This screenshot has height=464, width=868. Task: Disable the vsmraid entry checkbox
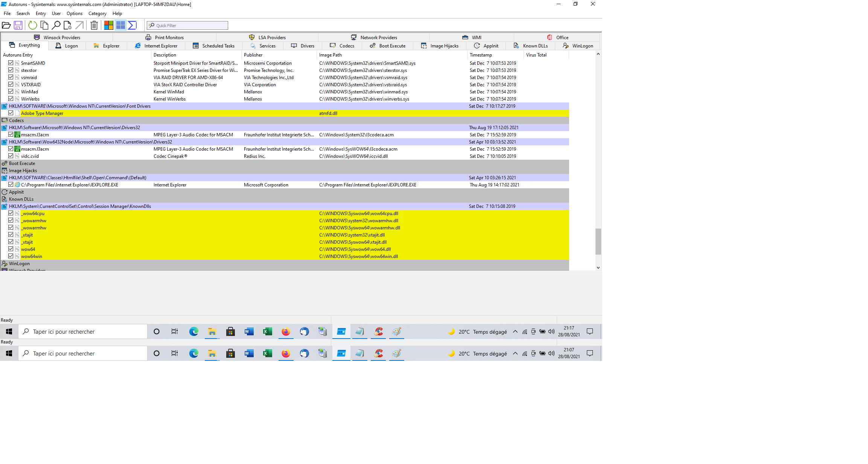tap(11, 77)
